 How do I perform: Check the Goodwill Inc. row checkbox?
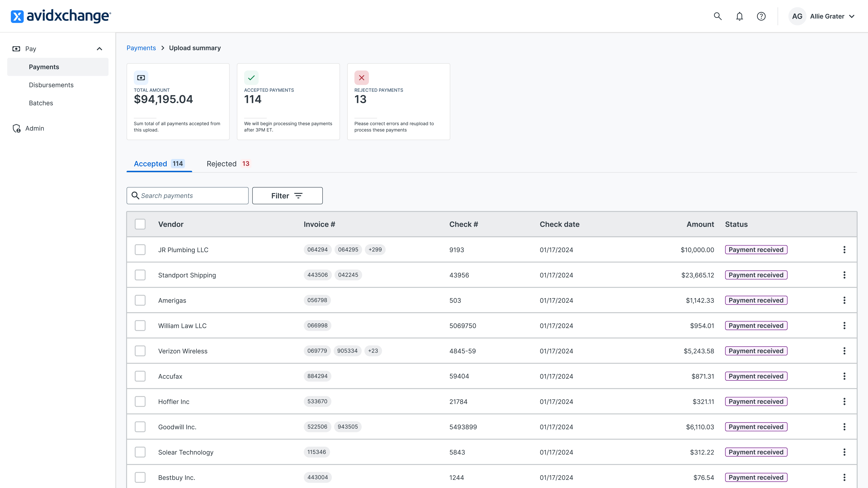pyautogui.click(x=140, y=427)
